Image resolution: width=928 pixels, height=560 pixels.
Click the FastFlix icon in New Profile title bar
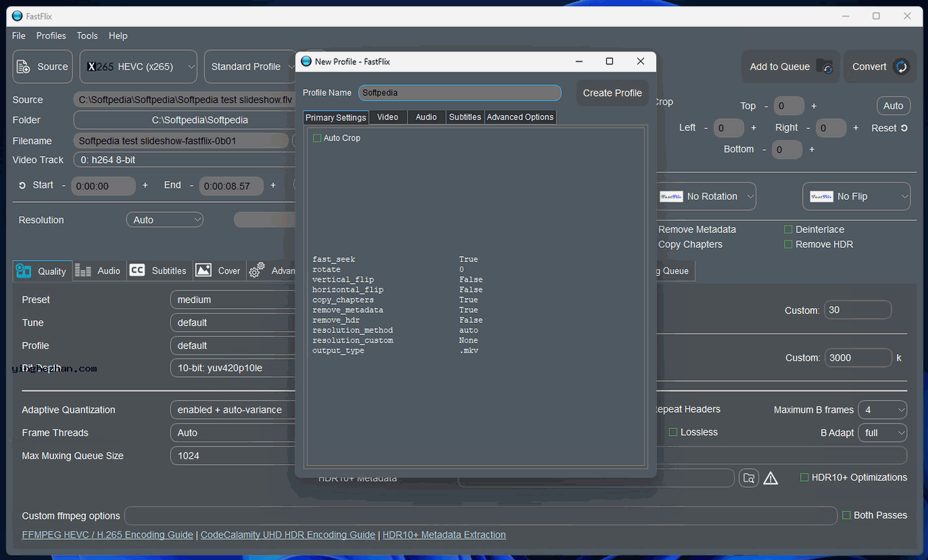point(306,61)
